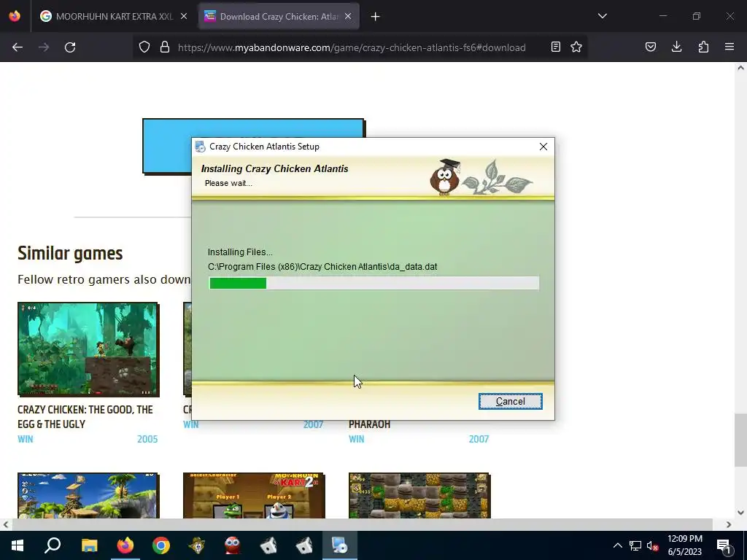The image size is (747, 560).
Task: Bookmark this page with the star
Action: 576,47
